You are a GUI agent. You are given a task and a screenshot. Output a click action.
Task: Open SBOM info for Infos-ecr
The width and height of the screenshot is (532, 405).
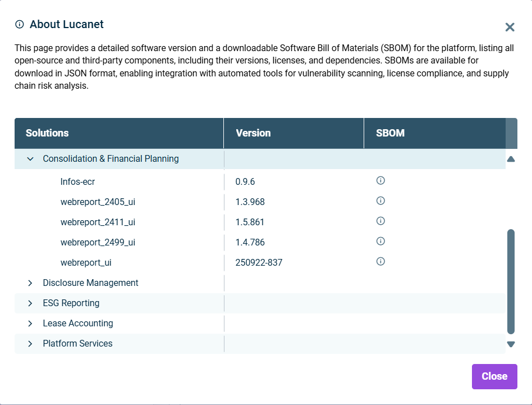[380, 180]
